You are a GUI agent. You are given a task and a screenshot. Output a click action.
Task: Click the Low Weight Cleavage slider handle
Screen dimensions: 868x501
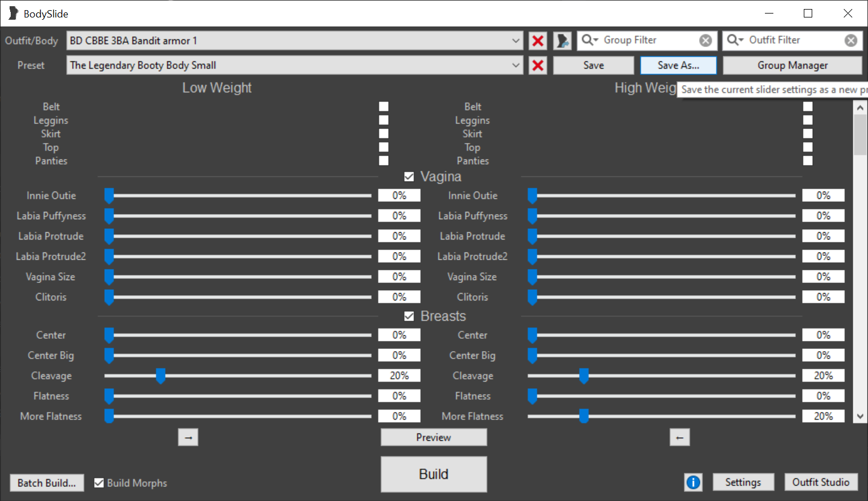[161, 376]
